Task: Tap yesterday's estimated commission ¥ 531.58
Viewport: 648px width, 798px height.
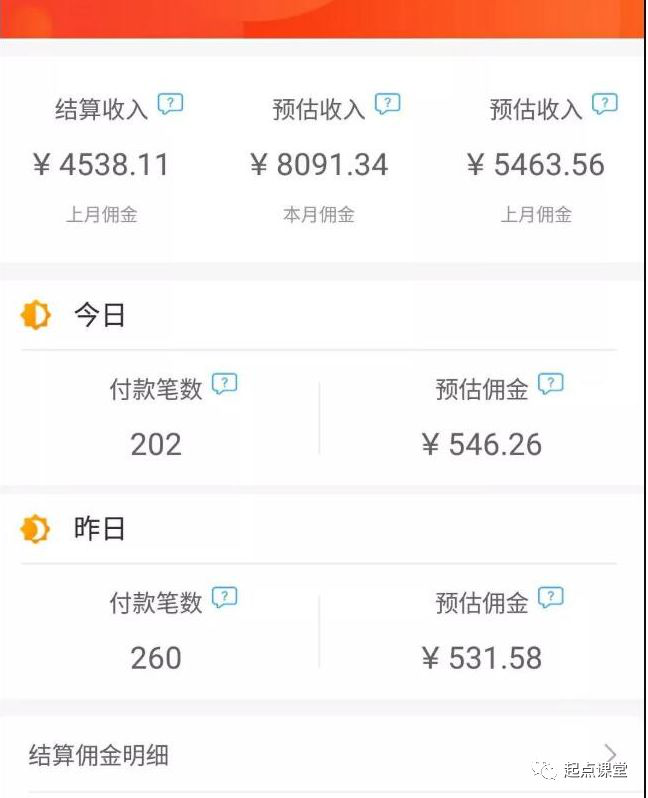Action: [x=482, y=658]
